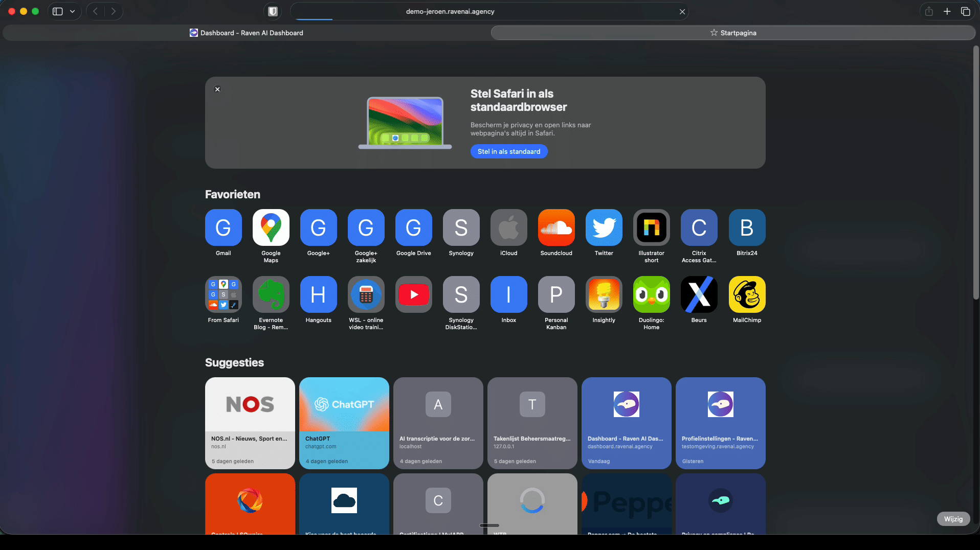Switch to Dashboard - Raven AI Dashboard tab
Image resolution: width=980 pixels, height=550 pixels.
[x=246, y=33]
